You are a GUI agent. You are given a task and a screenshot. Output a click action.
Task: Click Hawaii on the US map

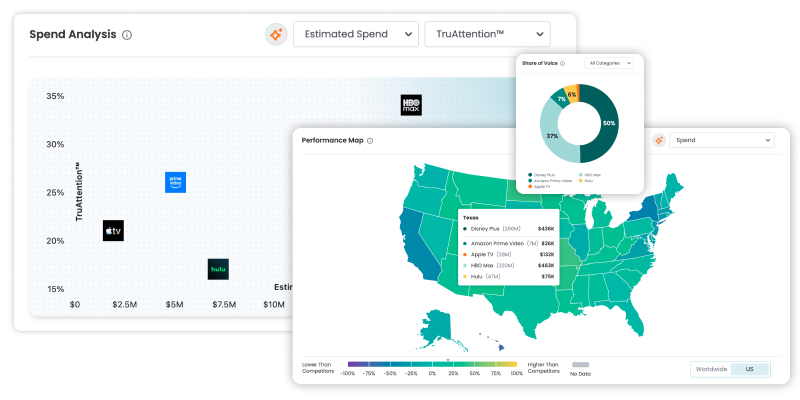click(x=500, y=346)
